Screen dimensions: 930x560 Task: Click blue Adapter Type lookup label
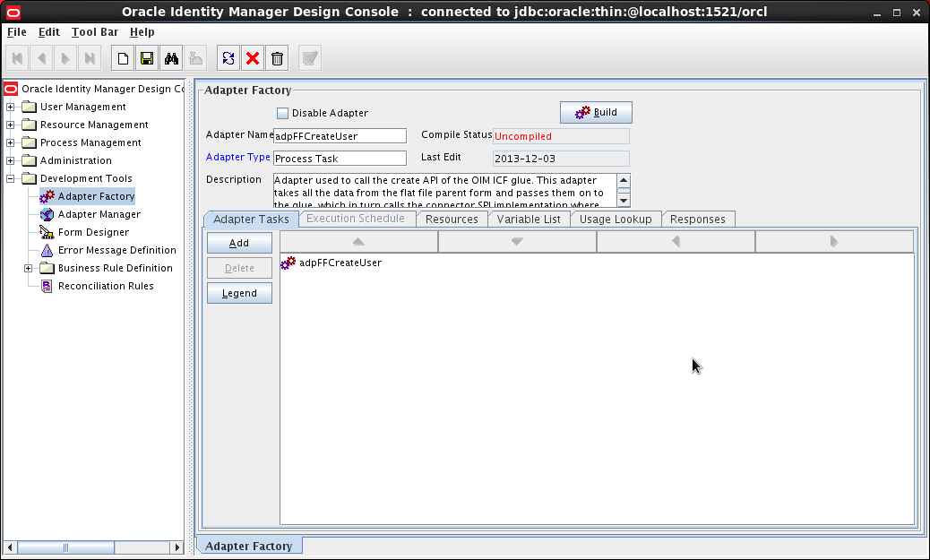point(237,157)
